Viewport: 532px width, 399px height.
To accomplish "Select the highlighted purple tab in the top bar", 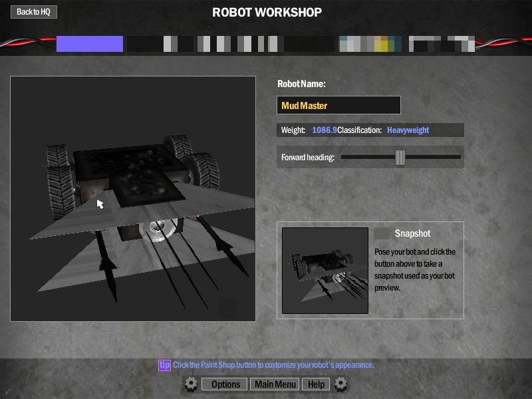I will click(x=90, y=44).
